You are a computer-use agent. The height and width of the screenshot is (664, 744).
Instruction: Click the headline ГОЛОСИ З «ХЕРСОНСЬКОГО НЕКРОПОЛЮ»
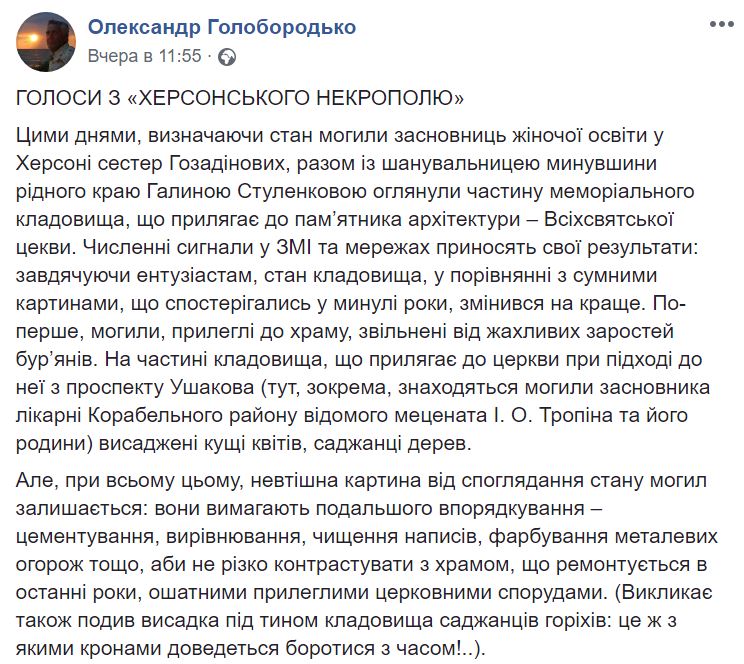240,98
